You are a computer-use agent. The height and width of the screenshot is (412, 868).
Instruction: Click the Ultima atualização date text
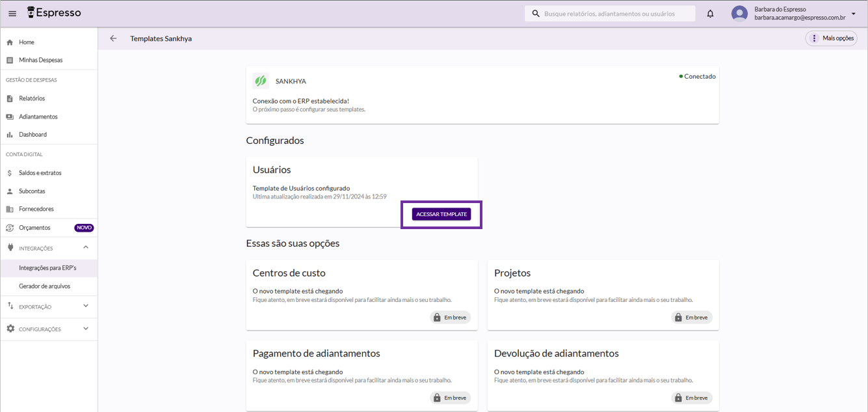coord(320,197)
